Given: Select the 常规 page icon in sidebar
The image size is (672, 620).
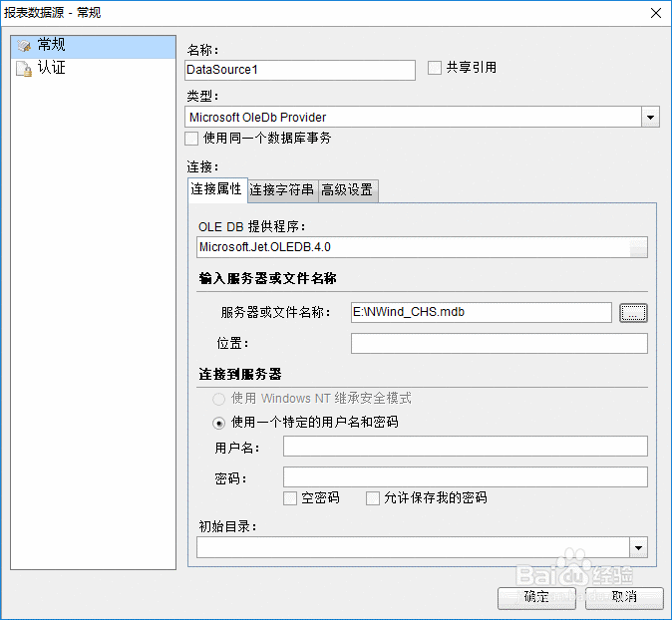Looking at the screenshot, I should [24, 46].
